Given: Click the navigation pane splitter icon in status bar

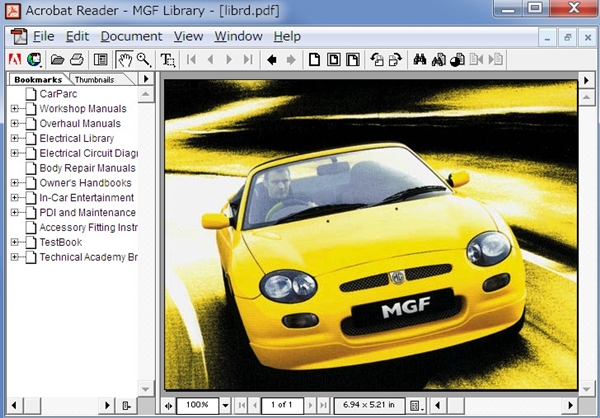Looking at the screenshot, I should pos(168,405).
